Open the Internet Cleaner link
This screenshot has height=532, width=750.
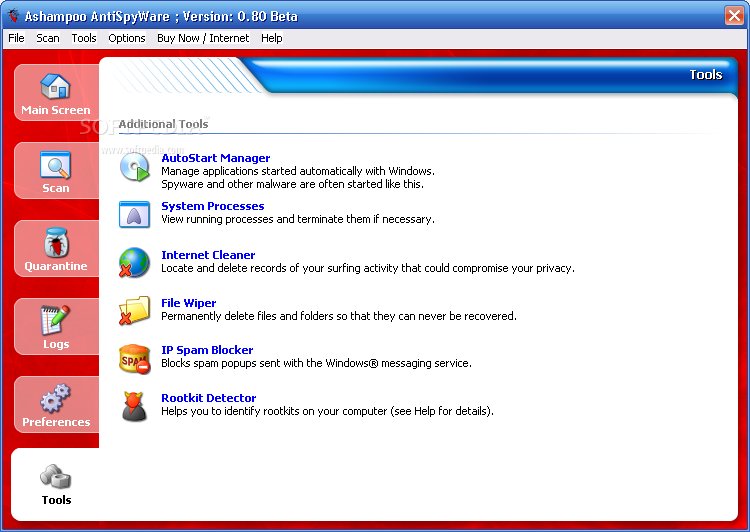tap(208, 255)
